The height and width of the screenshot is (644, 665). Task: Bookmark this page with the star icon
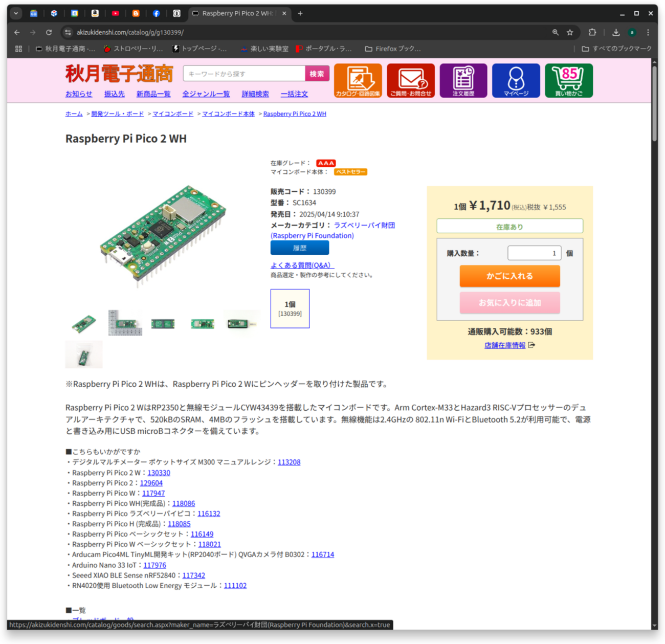(x=570, y=32)
